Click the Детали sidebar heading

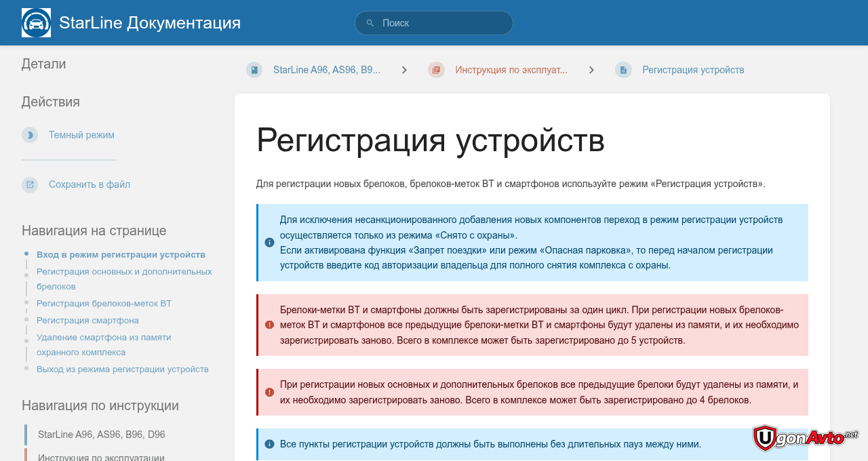pos(44,64)
